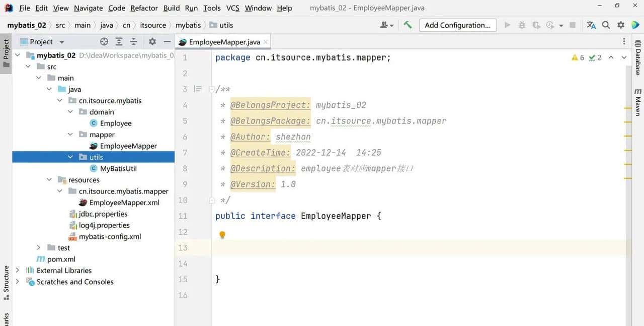Click Collapse All in the Project panel
644x326 pixels.
133,42
